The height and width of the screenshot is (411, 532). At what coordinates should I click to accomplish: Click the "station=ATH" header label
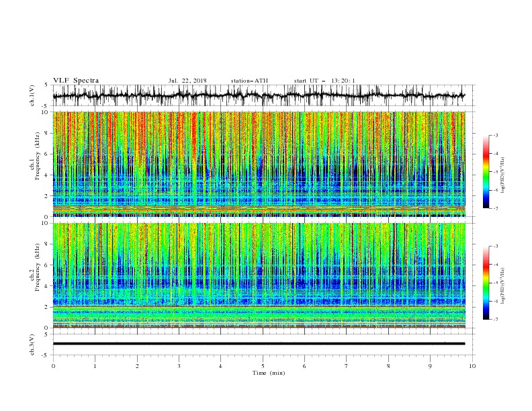click(249, 81)
